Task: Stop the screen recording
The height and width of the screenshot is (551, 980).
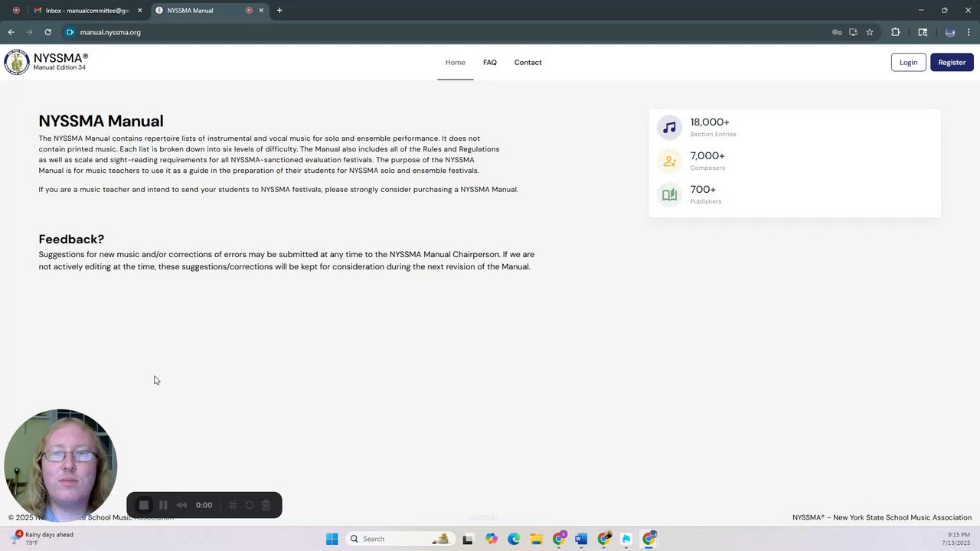Action: coord(143,505)
